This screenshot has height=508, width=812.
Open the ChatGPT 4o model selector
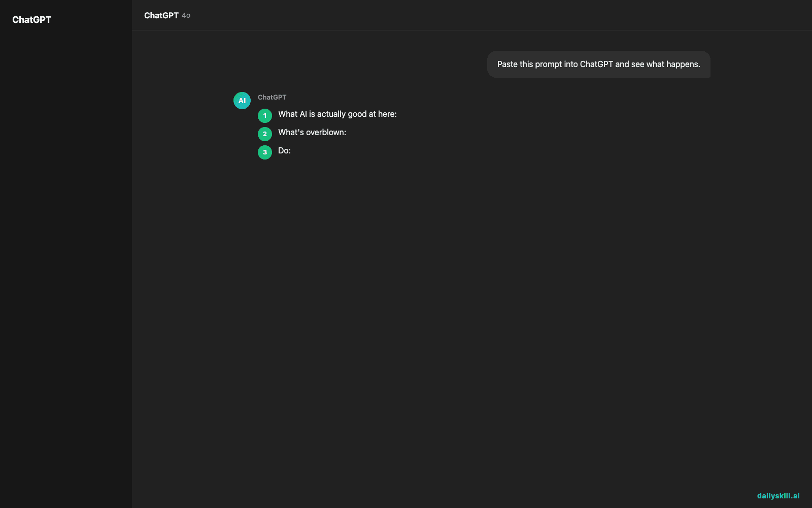click(x=167, y=15)
